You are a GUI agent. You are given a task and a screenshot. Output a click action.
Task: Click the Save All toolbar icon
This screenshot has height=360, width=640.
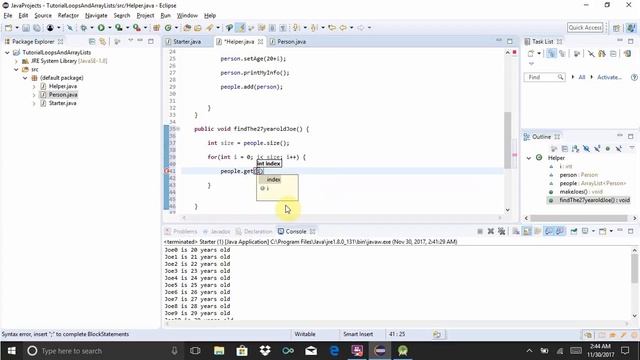[37, 28]
